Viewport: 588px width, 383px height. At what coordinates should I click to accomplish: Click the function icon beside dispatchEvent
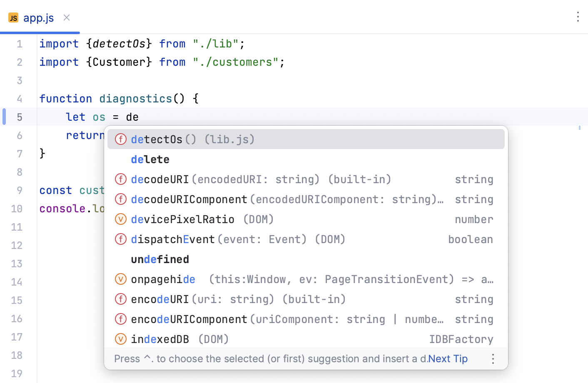120,239
